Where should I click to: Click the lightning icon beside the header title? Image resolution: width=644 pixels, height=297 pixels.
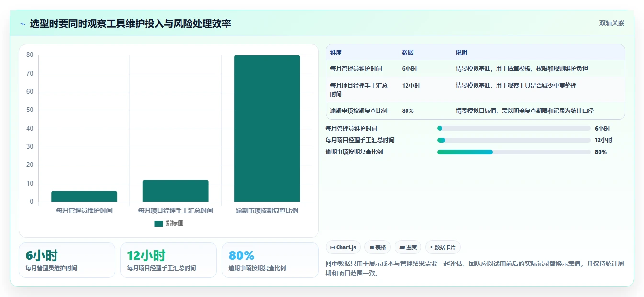pos(23,24)
